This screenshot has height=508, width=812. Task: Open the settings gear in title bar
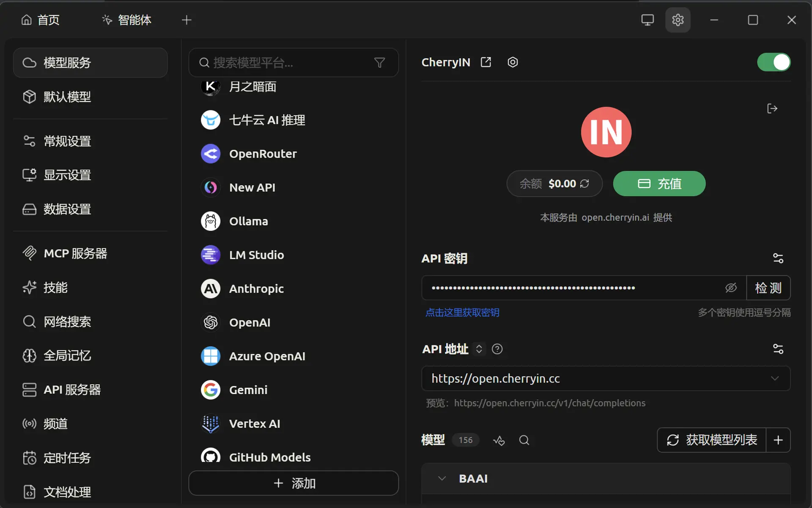(x=678, y=20)
